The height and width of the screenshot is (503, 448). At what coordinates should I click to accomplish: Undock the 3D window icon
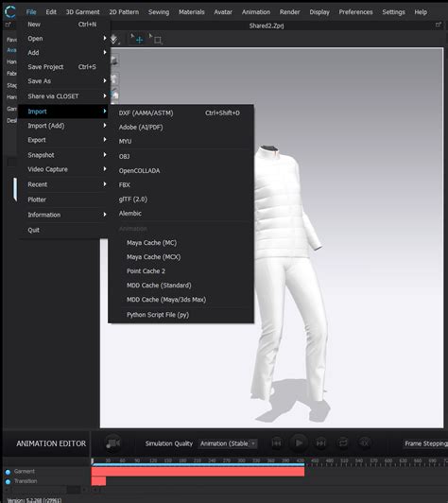[x=439, y=25]
